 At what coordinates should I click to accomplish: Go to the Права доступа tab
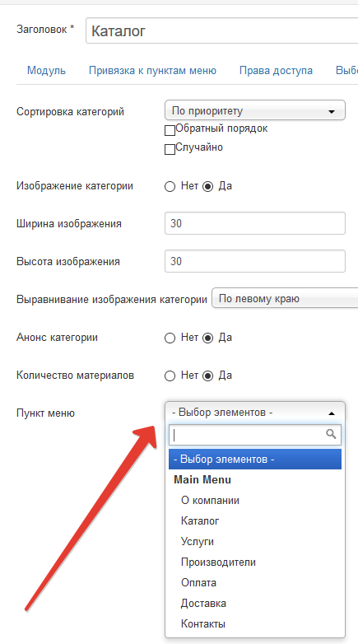[276, 70]
